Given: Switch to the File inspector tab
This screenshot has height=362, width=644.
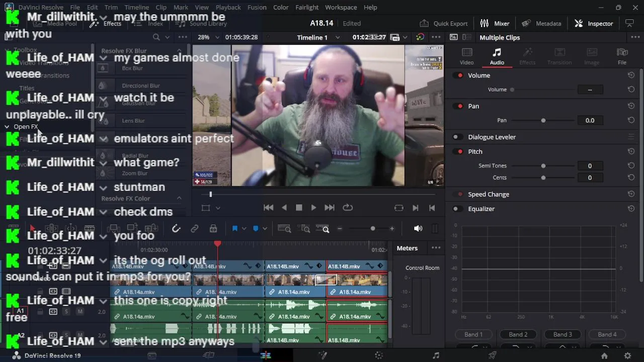Looking at the screenshot, I should point(622,56).
